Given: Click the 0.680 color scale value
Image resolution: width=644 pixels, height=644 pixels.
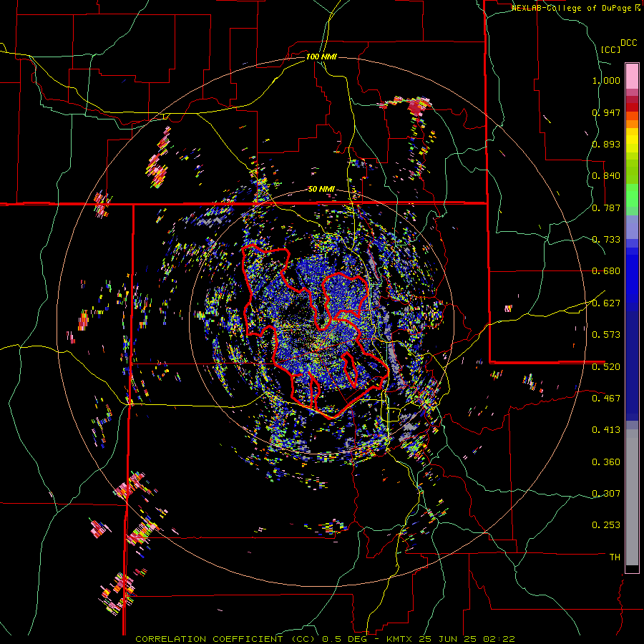Looking at the screenshot, I should 606,271.
